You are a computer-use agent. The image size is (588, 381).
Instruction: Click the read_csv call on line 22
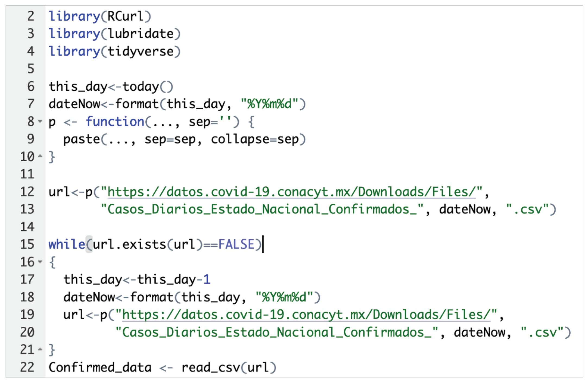(211, 367)
